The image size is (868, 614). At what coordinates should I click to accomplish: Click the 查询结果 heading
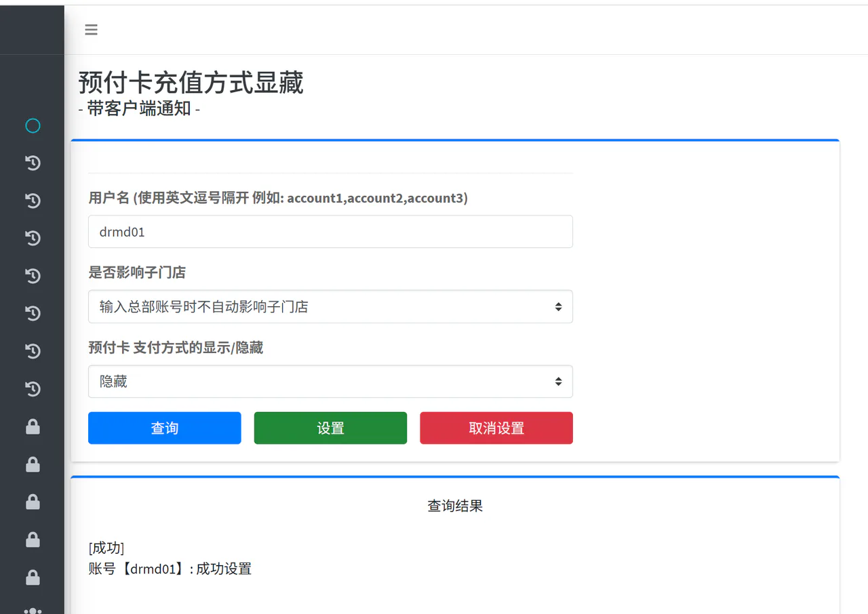pos(455,506)
